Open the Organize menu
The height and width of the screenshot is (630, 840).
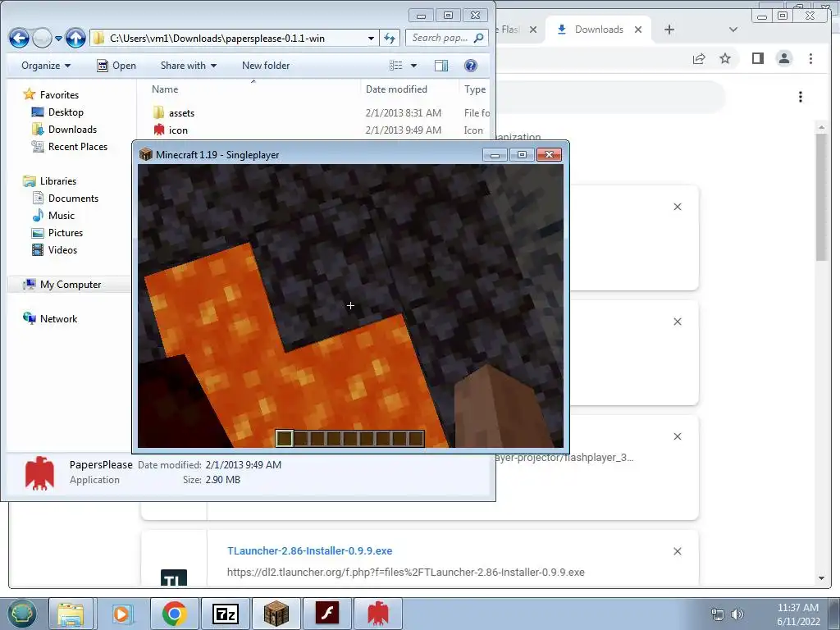click(46, 66)
